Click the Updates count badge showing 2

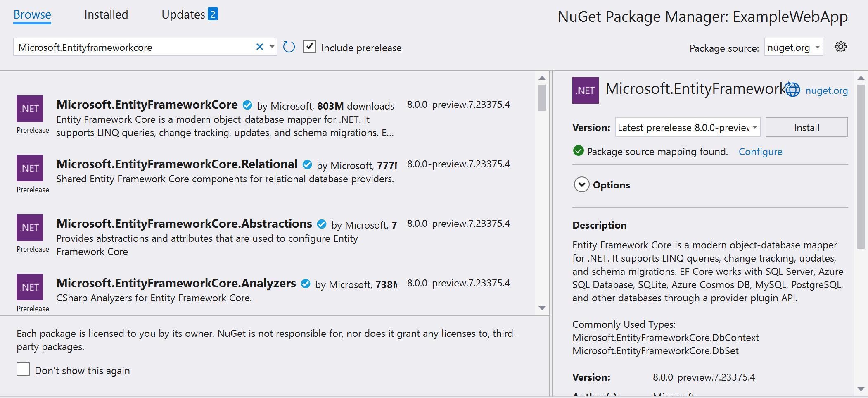213,14
